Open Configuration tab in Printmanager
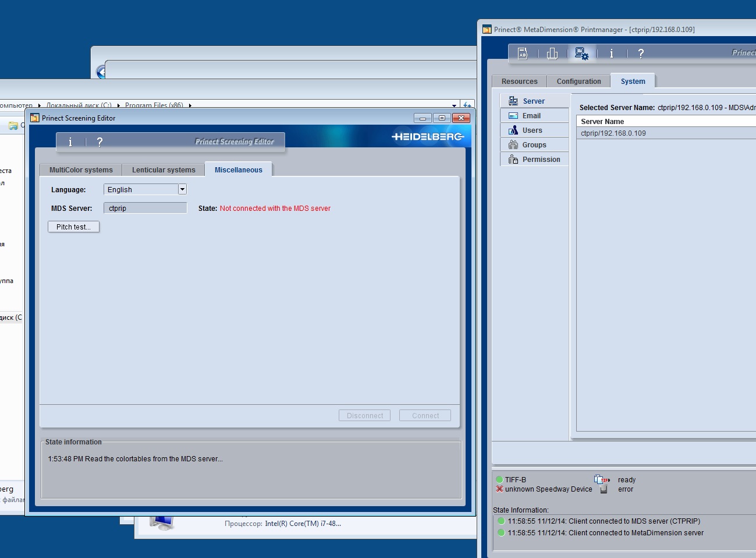756x558 pixels. 579,82
